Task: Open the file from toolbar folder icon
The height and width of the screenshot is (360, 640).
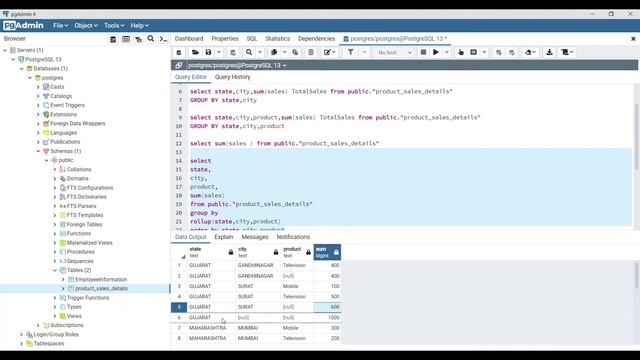Action: [x=195, y=52]
